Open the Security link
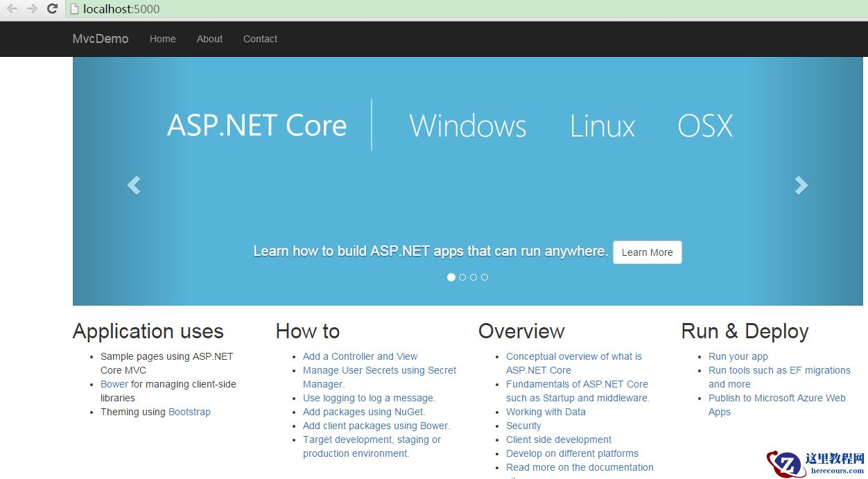The width and height of the screenshot is (868, 479). pyautogui.click(x=523, y=426)
